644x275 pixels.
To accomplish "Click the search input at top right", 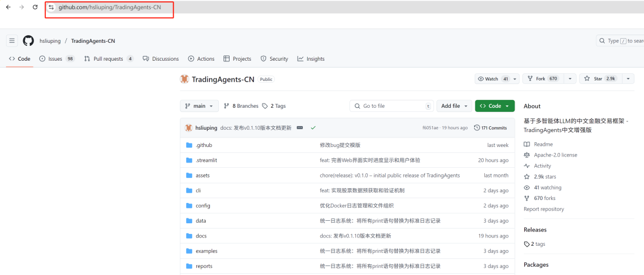I will click(620, 41).
